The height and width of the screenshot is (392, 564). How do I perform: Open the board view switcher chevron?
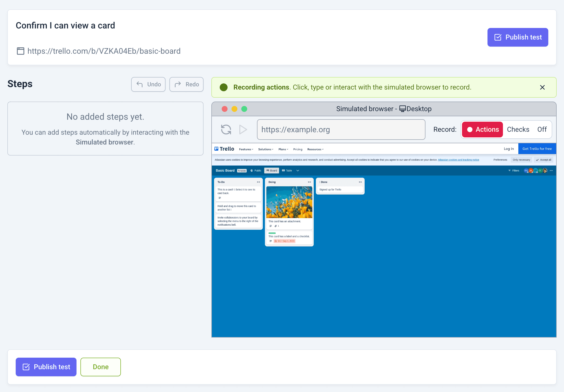coord(298,170)
